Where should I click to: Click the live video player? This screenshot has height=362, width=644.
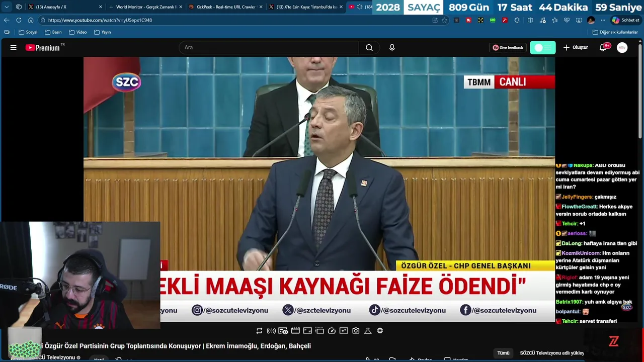coord(319,189)
